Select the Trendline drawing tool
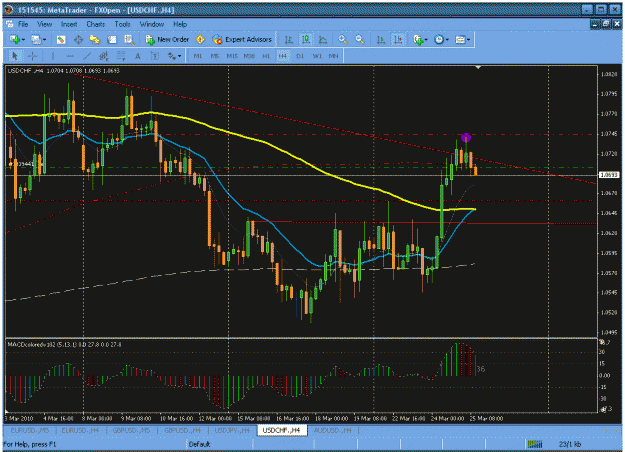 pyautogui.click(x=87, y=56)
